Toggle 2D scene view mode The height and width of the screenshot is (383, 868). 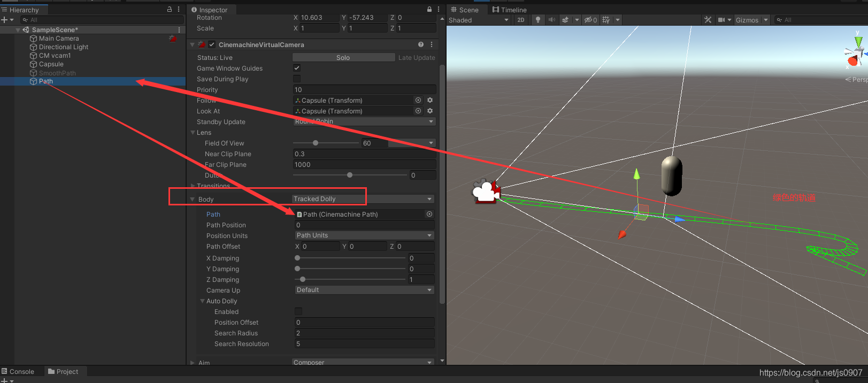coord(521,20)
